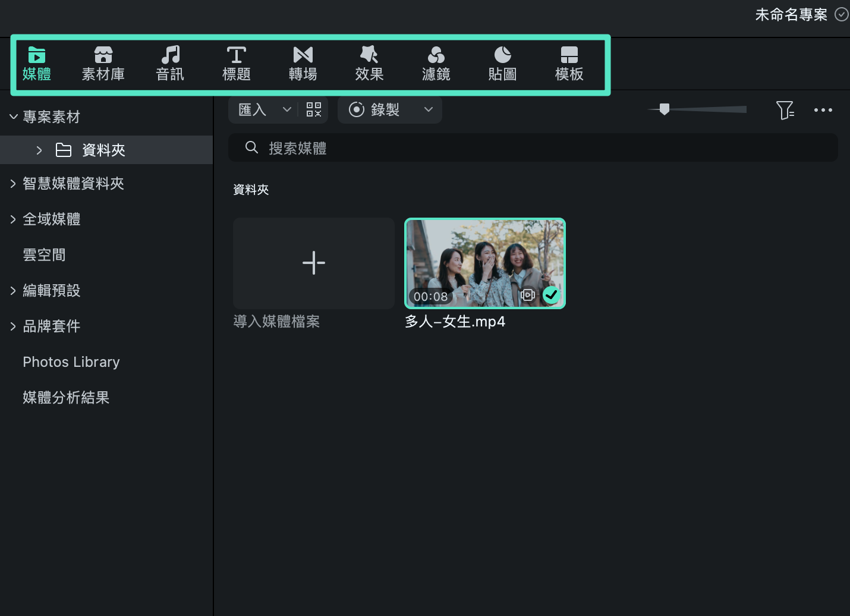Click the 搜索媒體 search field
Image resolution: width=850 pixels, height=616 pixels.
pyautogui.click(x=533, y=148)
